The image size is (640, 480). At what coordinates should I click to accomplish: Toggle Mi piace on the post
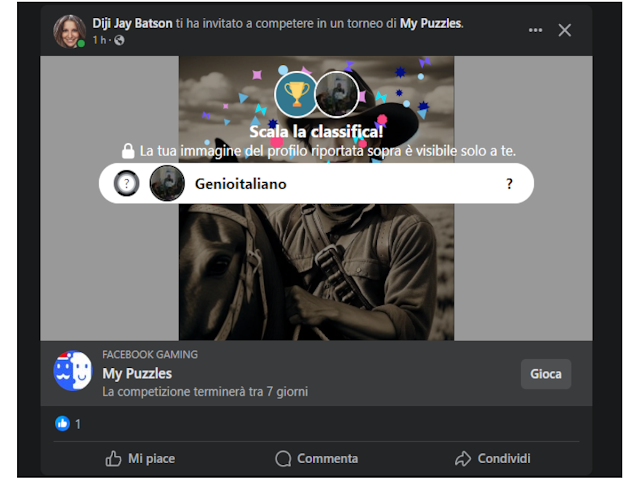tap(140, 459)
